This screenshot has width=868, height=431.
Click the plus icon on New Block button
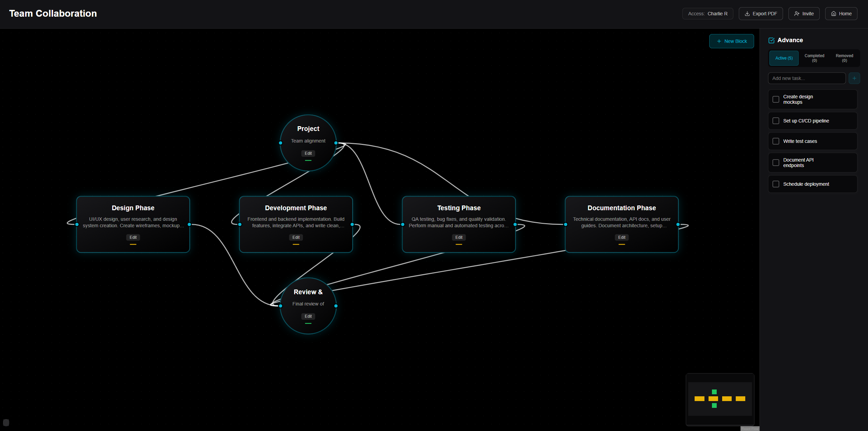tap(719, 41)
